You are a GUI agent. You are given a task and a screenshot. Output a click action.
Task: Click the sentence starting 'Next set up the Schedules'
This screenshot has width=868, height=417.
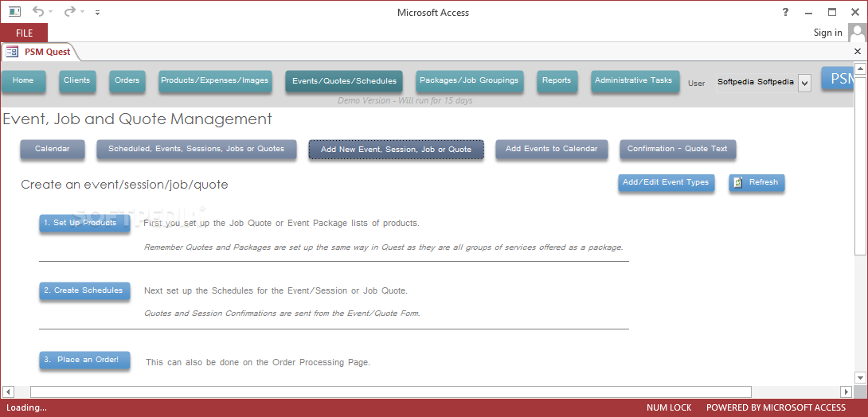click(x=276, y=291)
